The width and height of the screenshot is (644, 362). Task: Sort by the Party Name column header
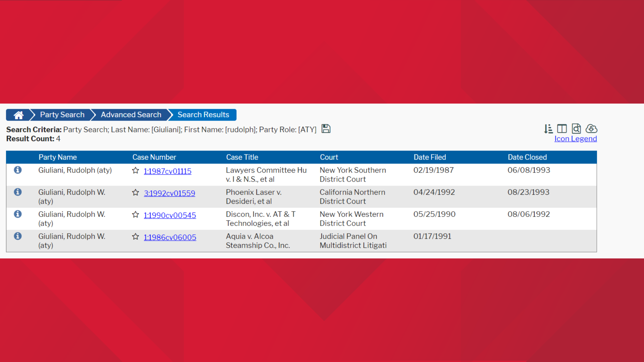(x=58, y=157)
